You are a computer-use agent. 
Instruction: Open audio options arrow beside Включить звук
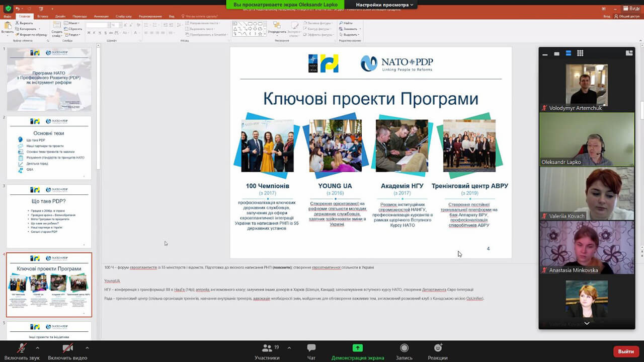pos(38,348)
